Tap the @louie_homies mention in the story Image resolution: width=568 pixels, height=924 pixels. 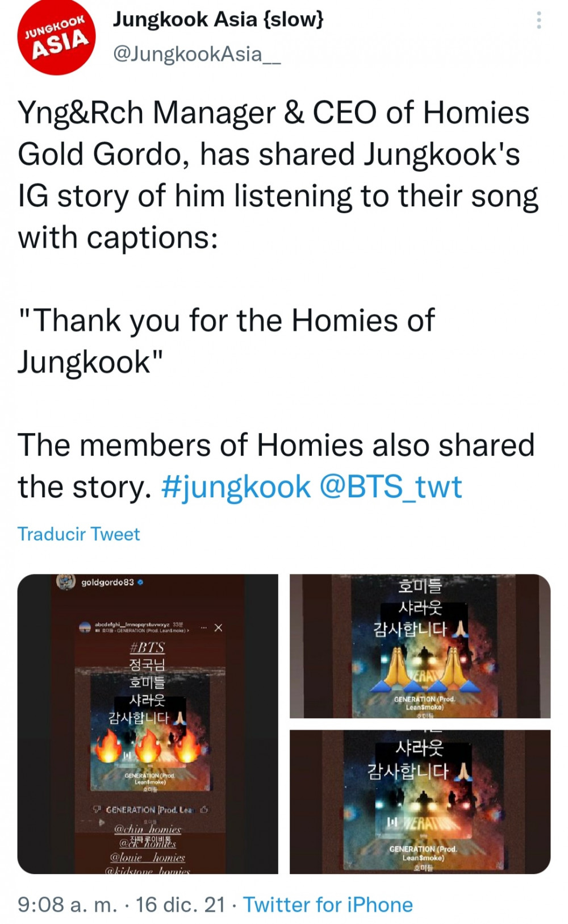pos(148,858)
